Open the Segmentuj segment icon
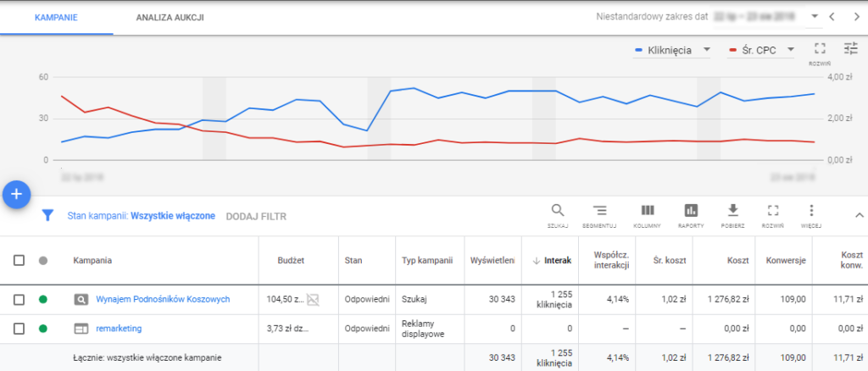The height and width of the screenshot is (371, 868). pyautogui.click(x=600, y=211)
